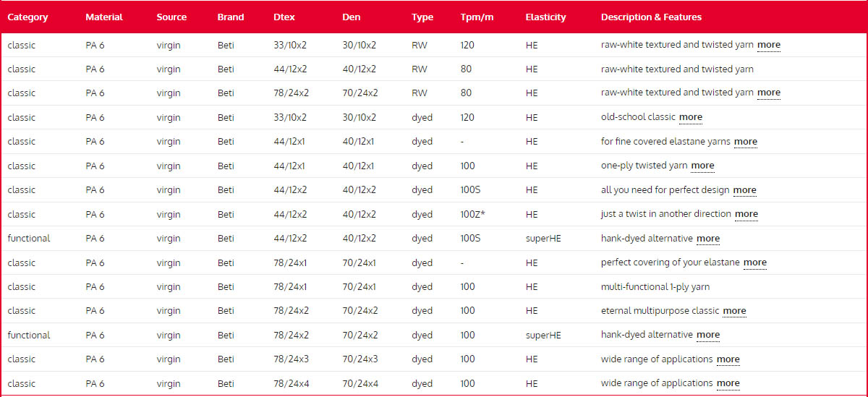The image size is (868, 397).
Task: Click 'more' in the 78/24x3 yarn row
Action: coord(728,359)
